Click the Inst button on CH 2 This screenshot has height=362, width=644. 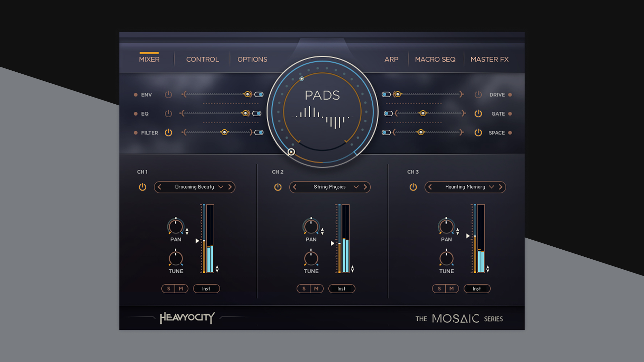[341, 289]
